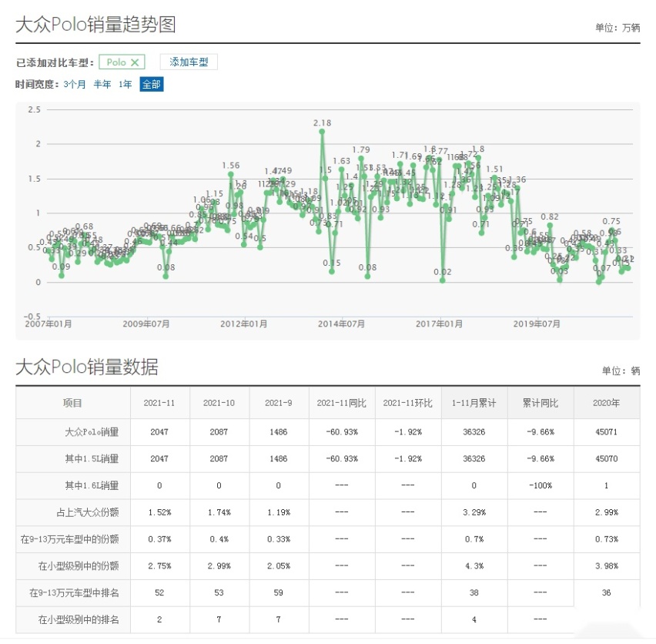Click the 2012年01月 axis label
Image resolution: width=656 pixels, height=644 pixels.
point(244,324)
